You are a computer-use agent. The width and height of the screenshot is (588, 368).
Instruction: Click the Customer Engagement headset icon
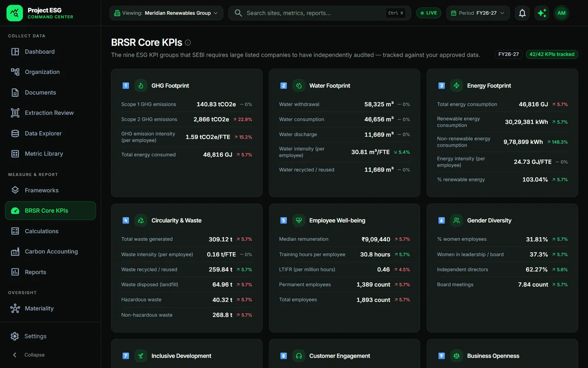[x=299, y=356]
